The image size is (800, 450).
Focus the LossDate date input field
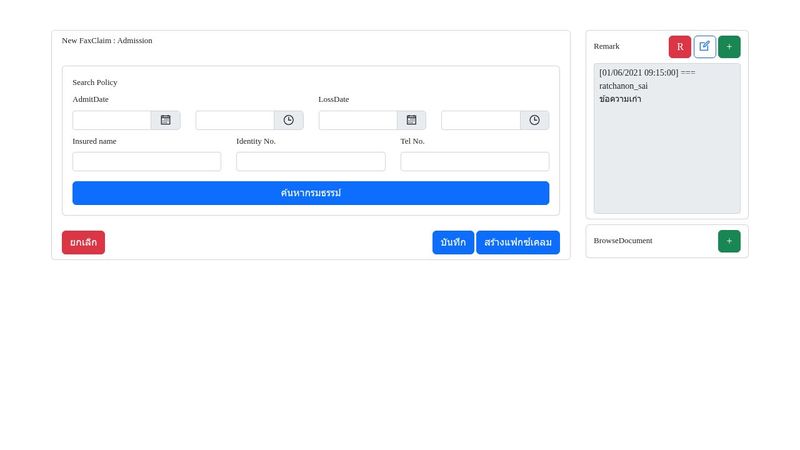click(x=358, y=120)
